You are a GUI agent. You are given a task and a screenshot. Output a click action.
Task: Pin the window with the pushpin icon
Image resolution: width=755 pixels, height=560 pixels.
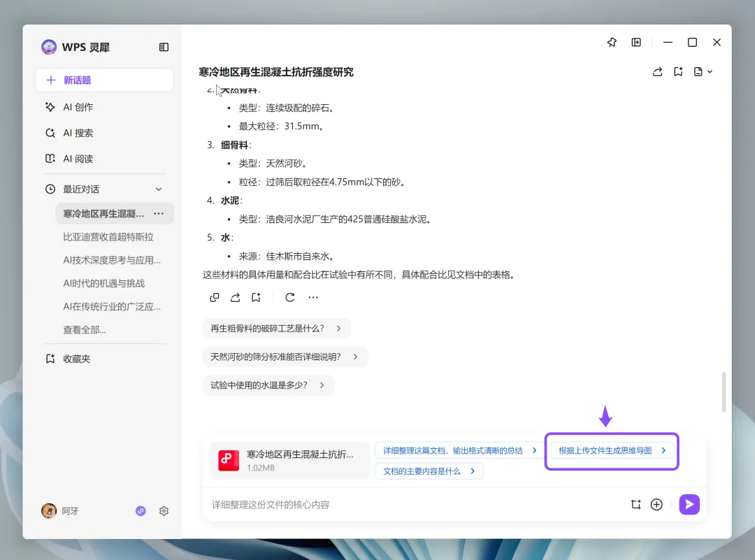612,43
